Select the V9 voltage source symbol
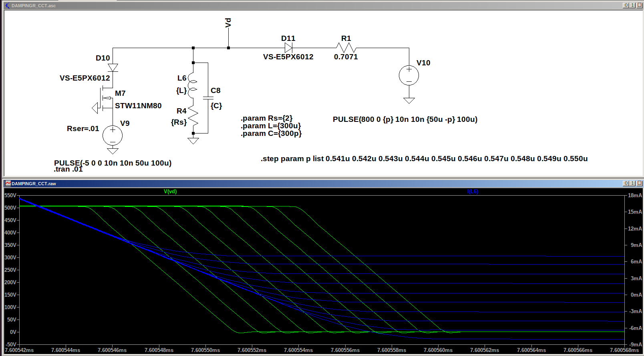 (x=113, y=136)
